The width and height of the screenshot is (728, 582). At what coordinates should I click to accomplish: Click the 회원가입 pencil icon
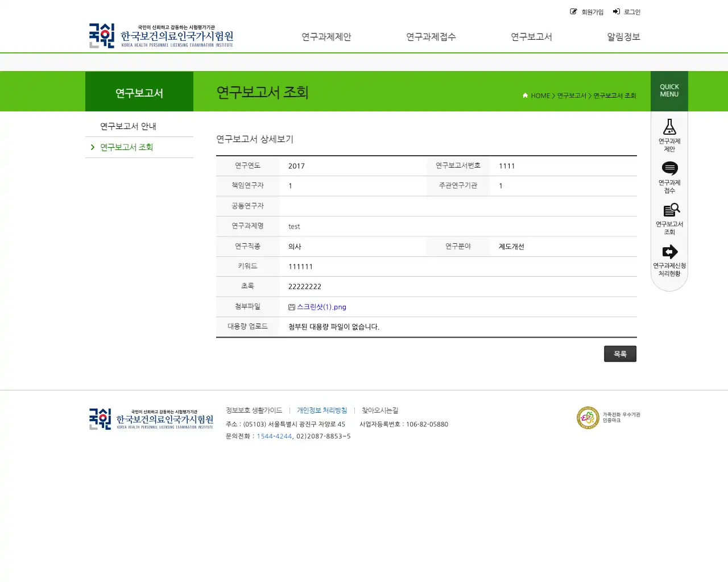(573, 11)
